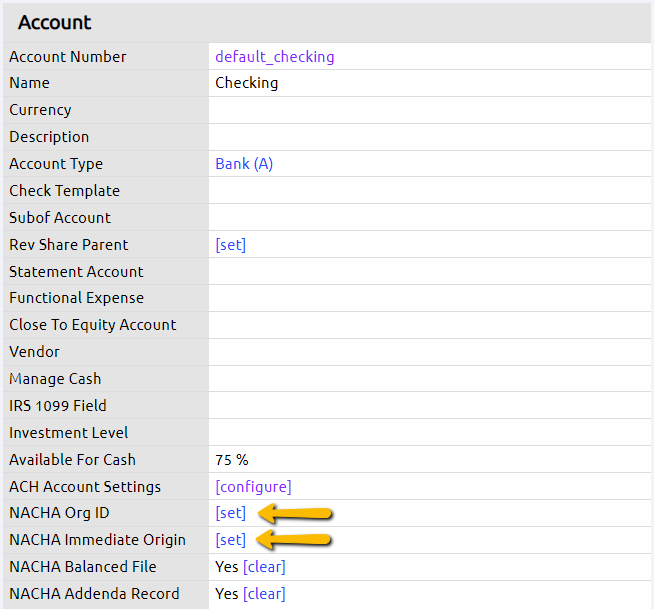Click the 'NACHA Addenda Record' label
Screen dimensions: 654x609
click(x=94, y=594)
